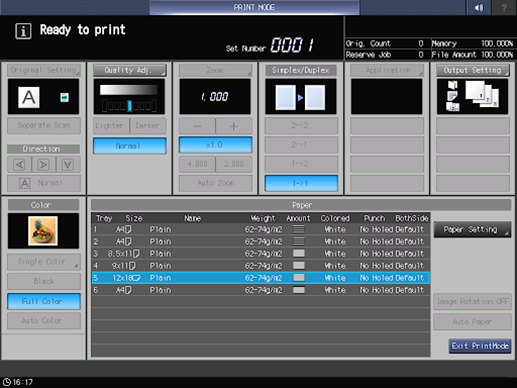Click the fruit bowl color preview thumbnail
Image resolution: width=517 pixels, height=388 pixels.
43,231
